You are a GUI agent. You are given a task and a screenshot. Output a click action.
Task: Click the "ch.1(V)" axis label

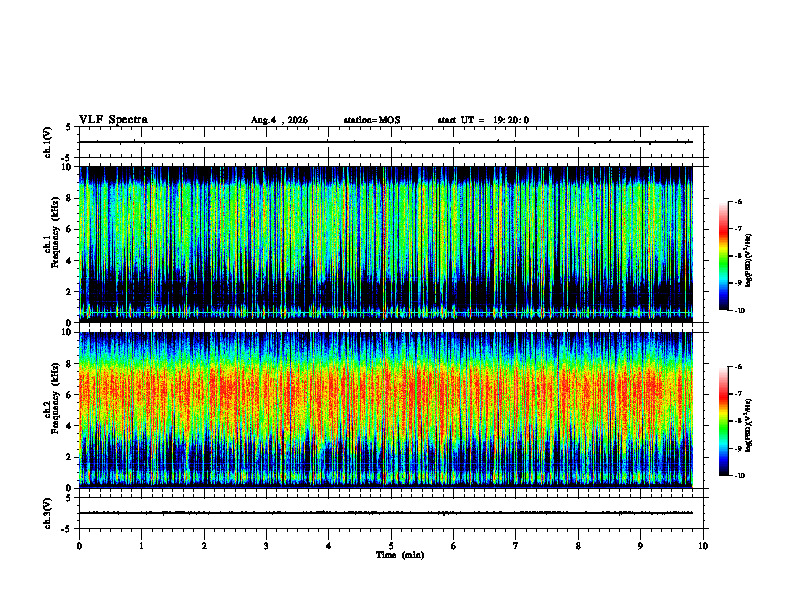click(x=48, y=142)
